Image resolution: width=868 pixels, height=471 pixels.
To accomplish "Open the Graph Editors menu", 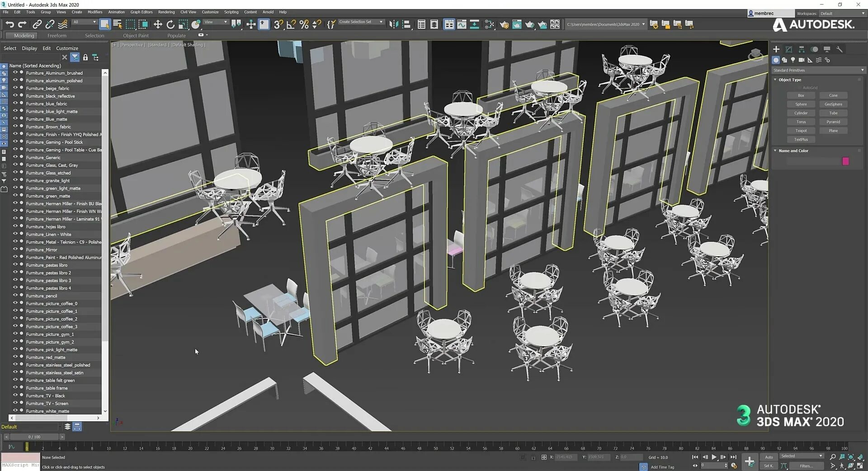I will point(142,12).
